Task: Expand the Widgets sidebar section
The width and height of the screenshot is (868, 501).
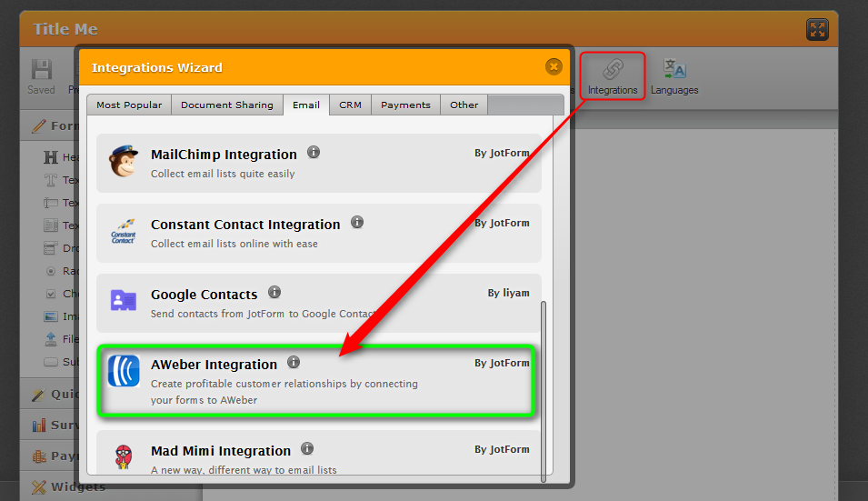Action: pyautogui.click(x=77, y=487)
